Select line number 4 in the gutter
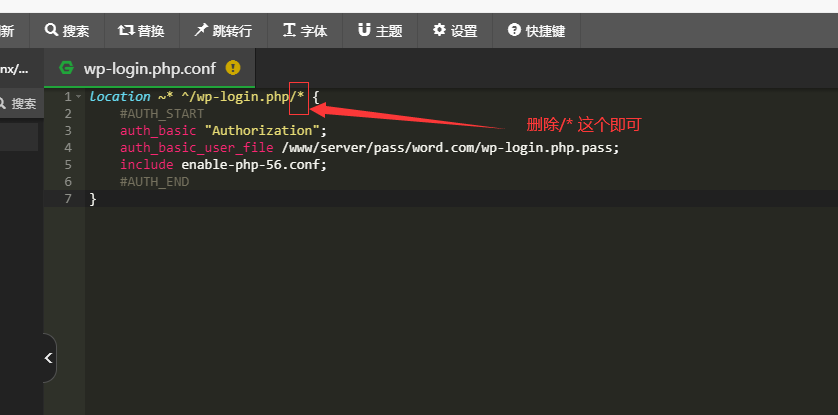Screen dimensions: 838x415 (67, 148)
